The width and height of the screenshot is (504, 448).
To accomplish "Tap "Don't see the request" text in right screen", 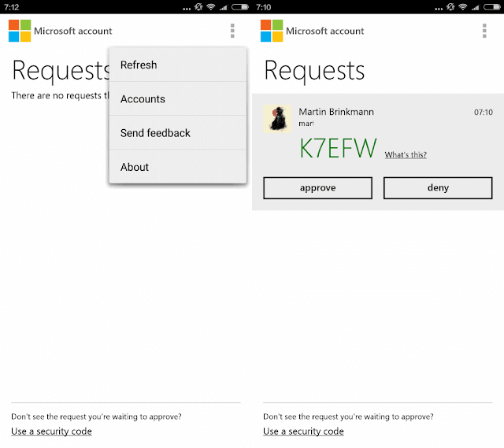I will (x=348, y=417).
